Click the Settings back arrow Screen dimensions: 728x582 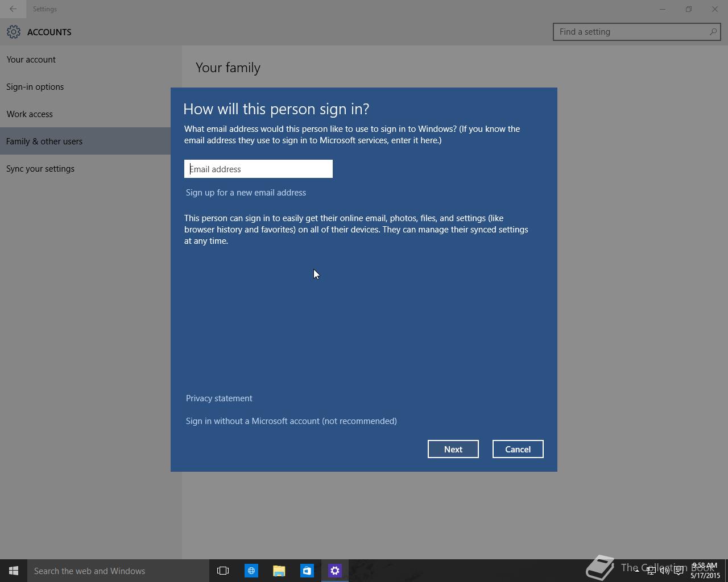13,9
